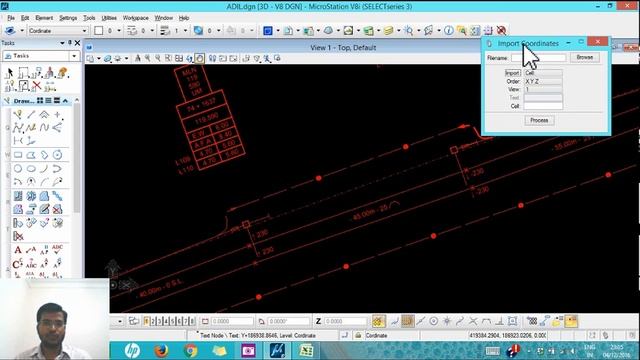
Task: Click the MicroStation taskbar icon
Action: (277, 351)
